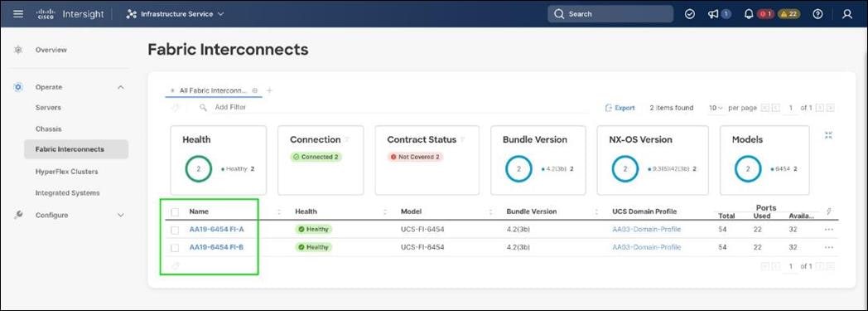
Task: Open the 10 per page dropdown
Action: (x=716, y=108)
